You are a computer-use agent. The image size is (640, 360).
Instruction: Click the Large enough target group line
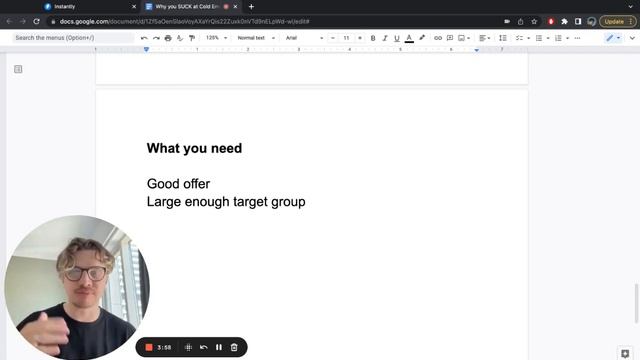click(x=226, y=202)
